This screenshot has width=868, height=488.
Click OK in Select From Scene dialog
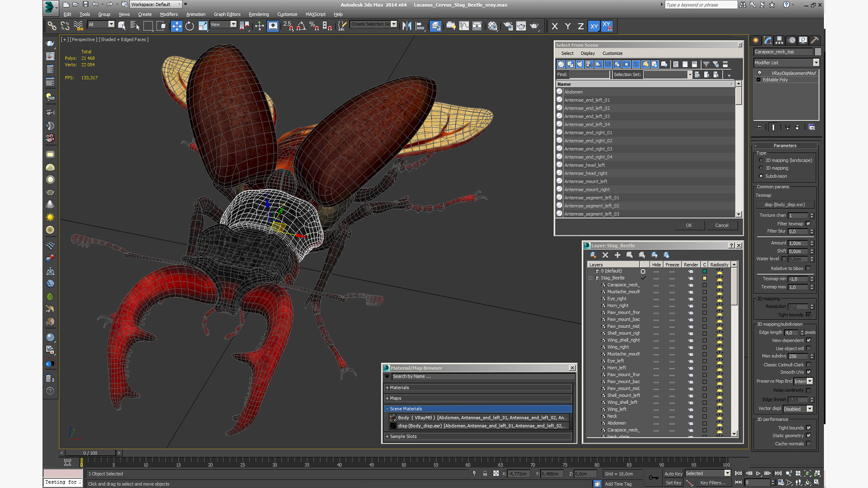coord(689,225)
